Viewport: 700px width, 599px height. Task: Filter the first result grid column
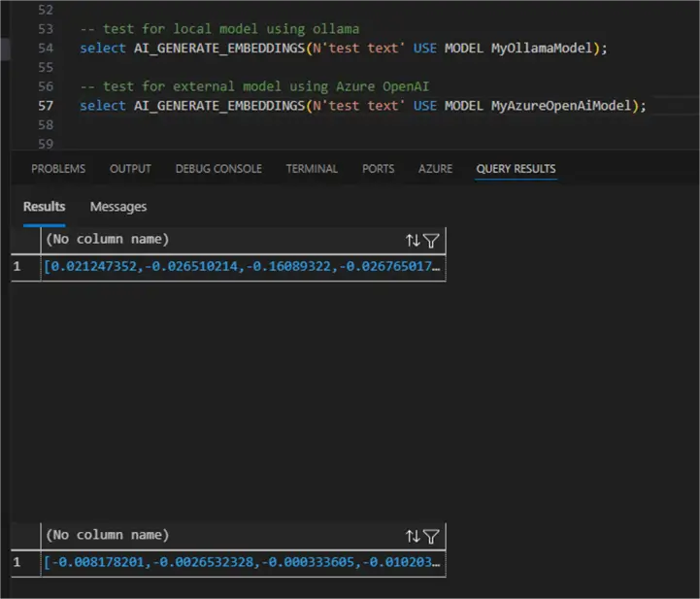(431, 241)
